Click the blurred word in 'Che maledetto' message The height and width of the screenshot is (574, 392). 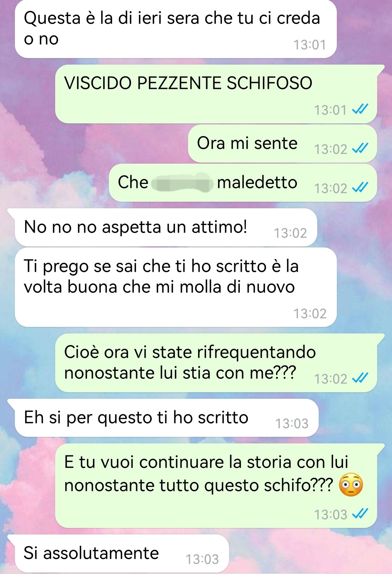click(182, 183)
